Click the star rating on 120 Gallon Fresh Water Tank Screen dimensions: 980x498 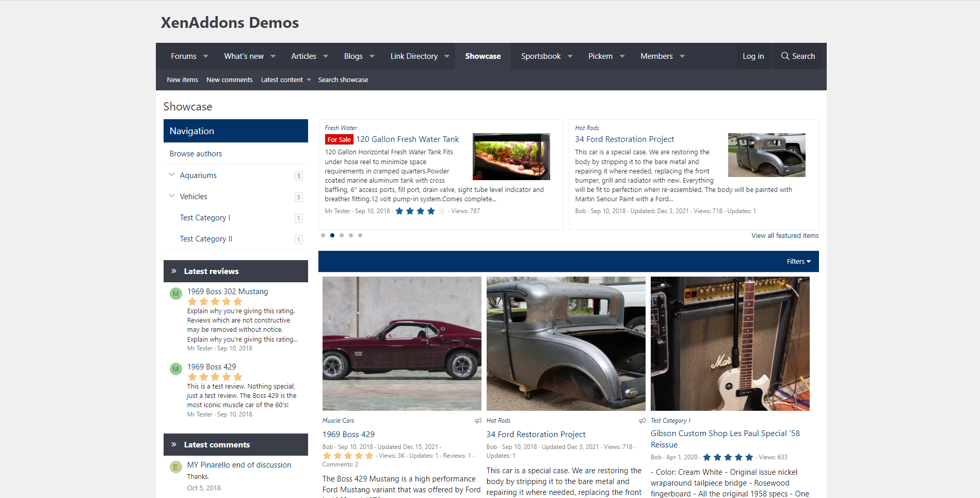pos(420,211)
